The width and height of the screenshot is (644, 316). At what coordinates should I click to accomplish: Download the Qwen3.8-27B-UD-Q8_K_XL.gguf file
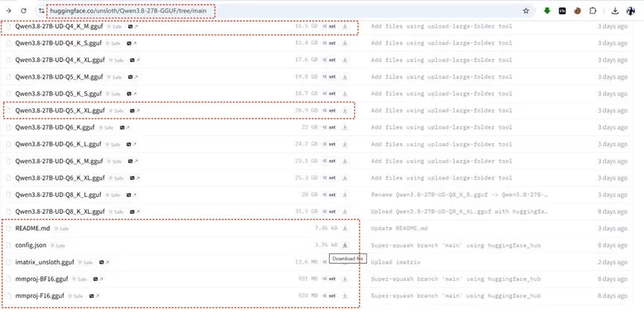(x=345, y=212)
